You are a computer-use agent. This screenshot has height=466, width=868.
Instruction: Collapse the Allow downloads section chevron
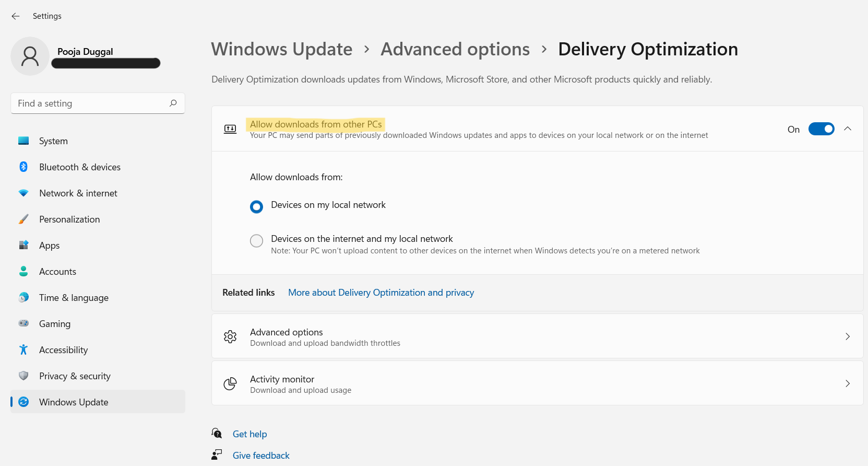(x=848, y=129)
